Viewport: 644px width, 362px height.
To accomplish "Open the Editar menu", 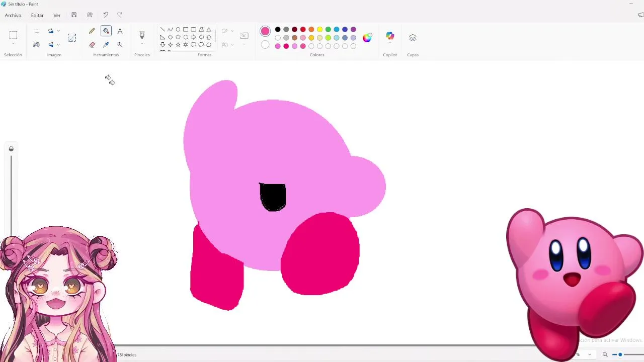I will point(37,16).
